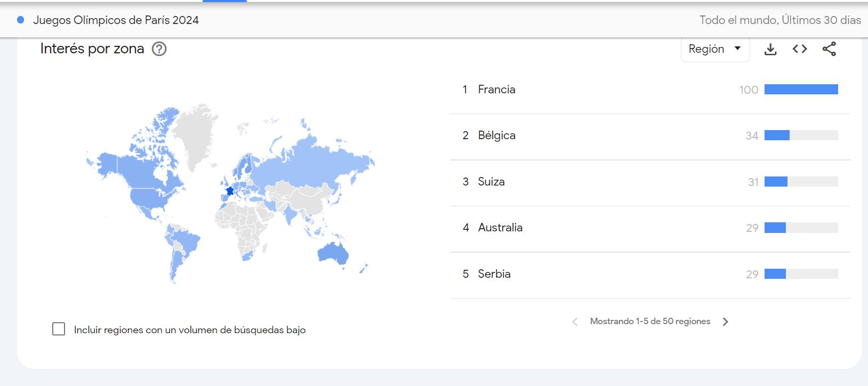Enable including low search volume regions
The height and width of the screenshot is (386, 868).
(59, 329)
